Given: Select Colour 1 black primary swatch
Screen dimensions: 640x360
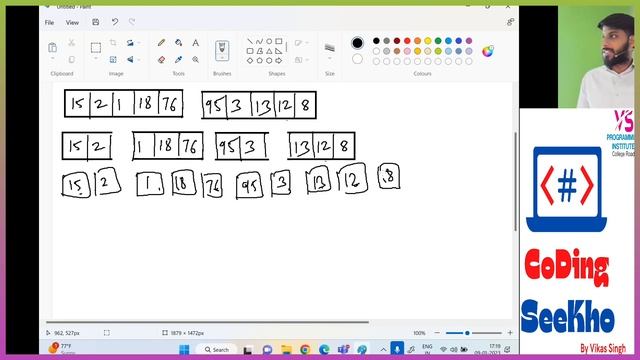Looking at the screenshot, I should click(x=357, y=43).
